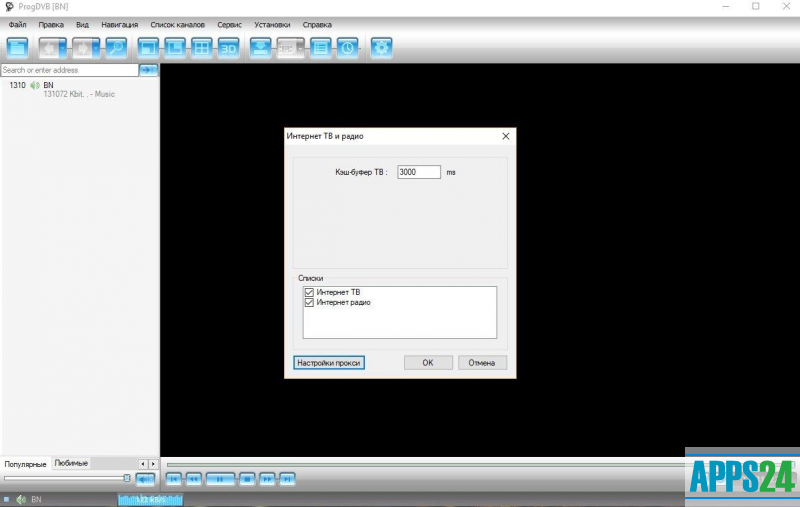The width and height of the screenshot is (800, 507).
Task: Click the volume slider handle
Action: (127, 478)
